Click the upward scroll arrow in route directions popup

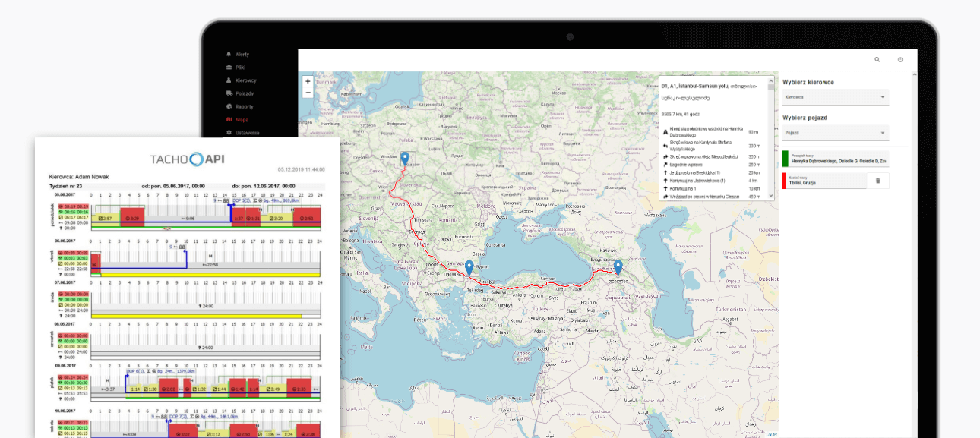(770, 80)
